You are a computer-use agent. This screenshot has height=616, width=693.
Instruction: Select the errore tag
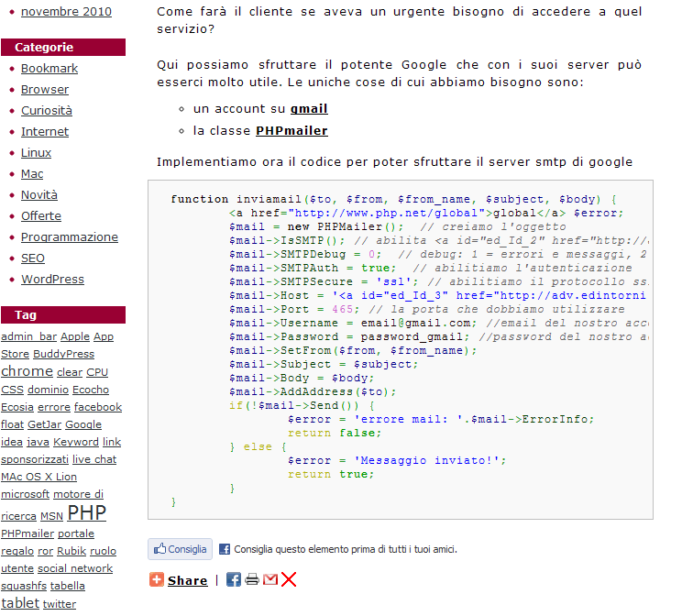[54, 407]
